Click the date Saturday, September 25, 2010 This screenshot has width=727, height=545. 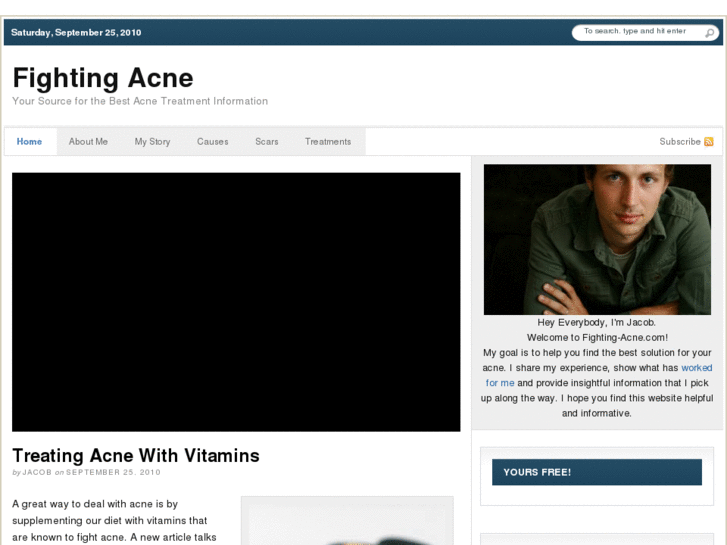click(76, 32)
